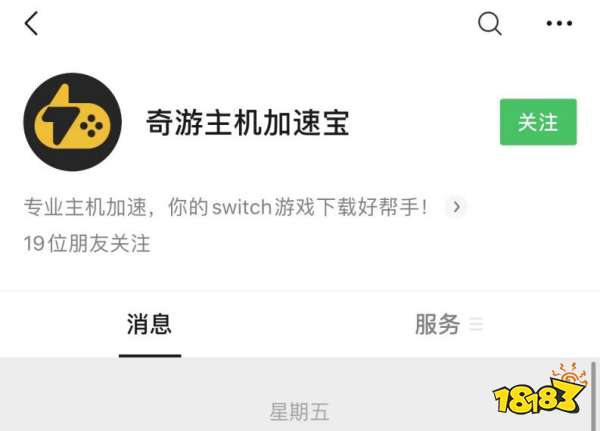Click the account name 奇游主机加速宝
The image size is (600, 431).
coord(248,122)
